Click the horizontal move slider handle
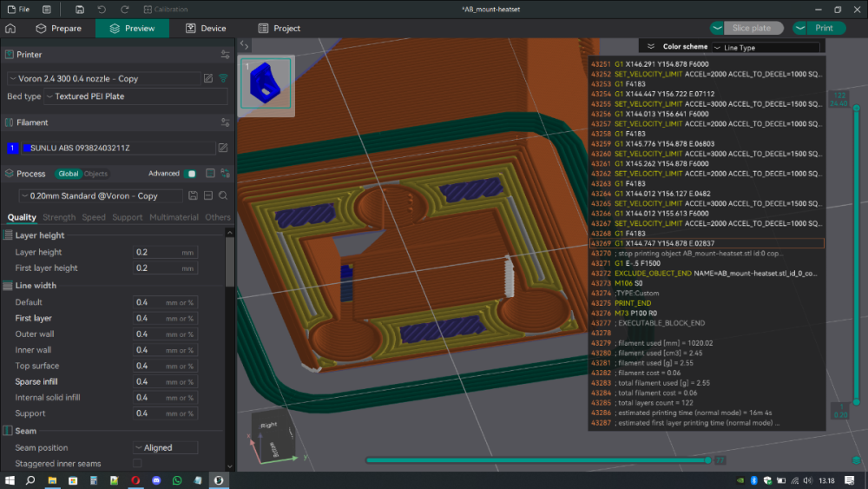868x489 pixels. click(707, 460)
